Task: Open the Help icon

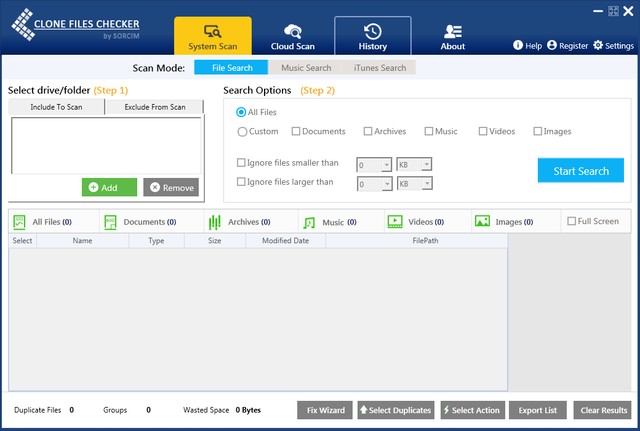Action: [518, 46]
